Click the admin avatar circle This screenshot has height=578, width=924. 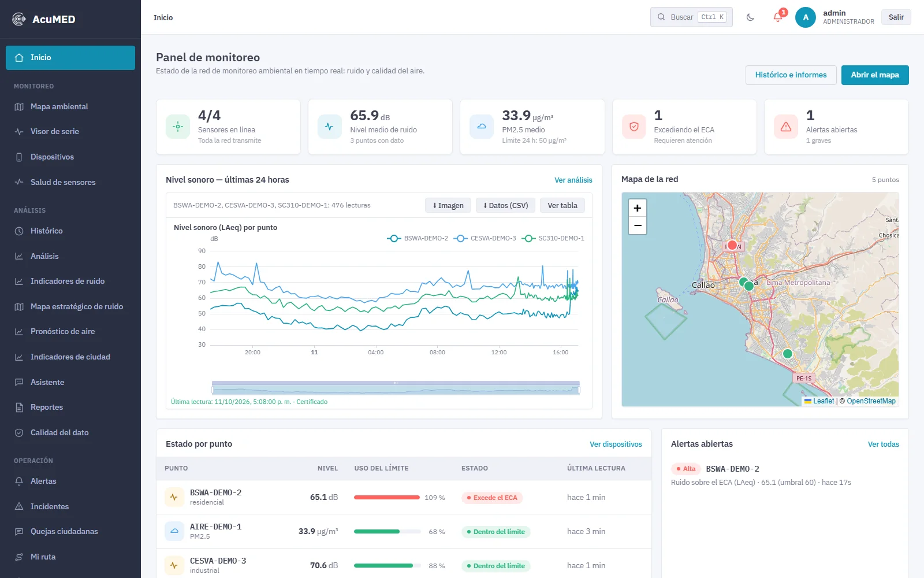[806, 17]
